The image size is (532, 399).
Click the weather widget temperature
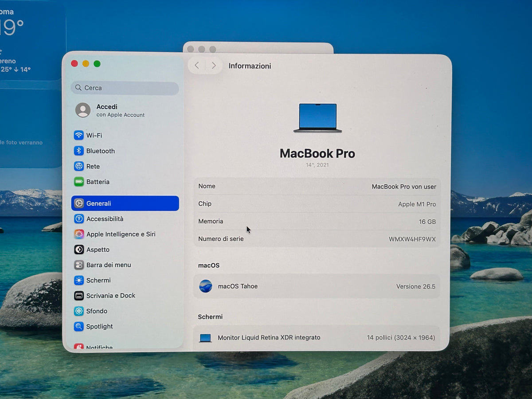pyautogui.click(x=12, y=28)
